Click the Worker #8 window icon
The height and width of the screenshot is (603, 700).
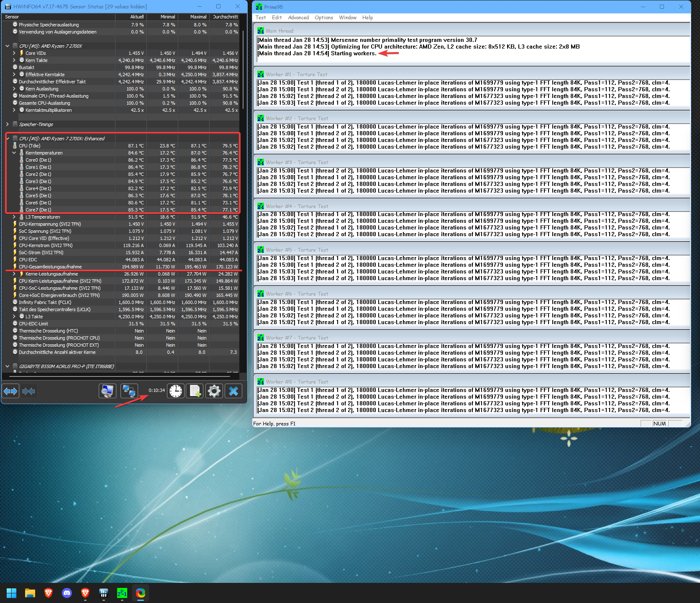[x=261, y=382]
